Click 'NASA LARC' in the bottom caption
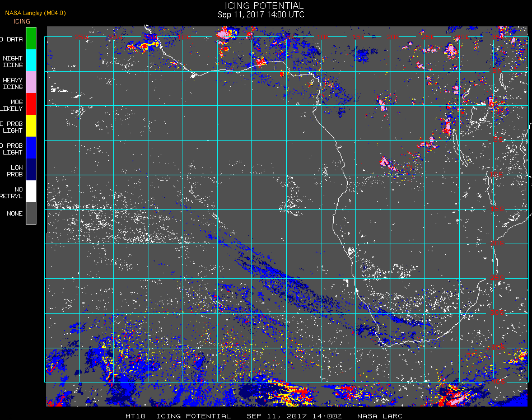Viewport: 532px width, 420px height. click(x=380, y=416)
